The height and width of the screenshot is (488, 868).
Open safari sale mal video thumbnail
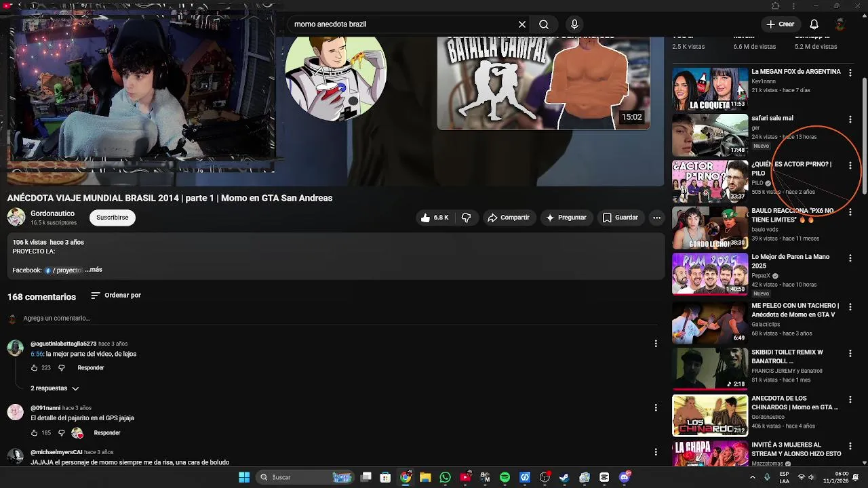click(x=710, y=135)
